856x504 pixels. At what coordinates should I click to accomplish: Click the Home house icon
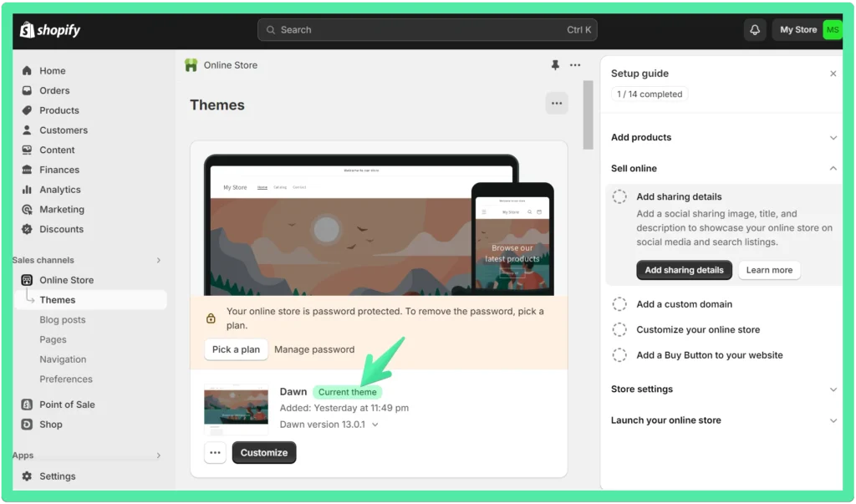click(x=27, y=70)
